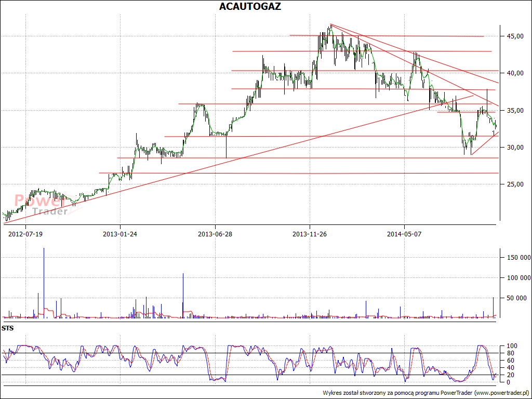Select the 35,00 price axis label
Screen dimensions: 532x399
515,111
